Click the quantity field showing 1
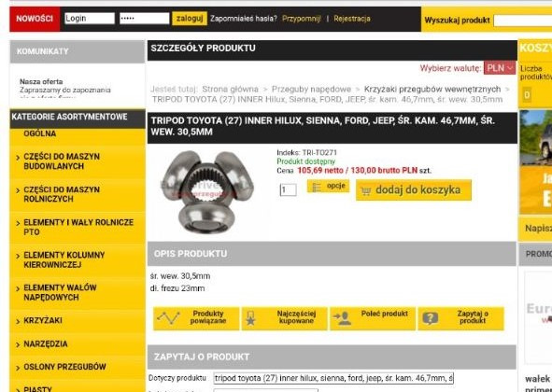Screen dimensions: 552x392 [288, 190]
